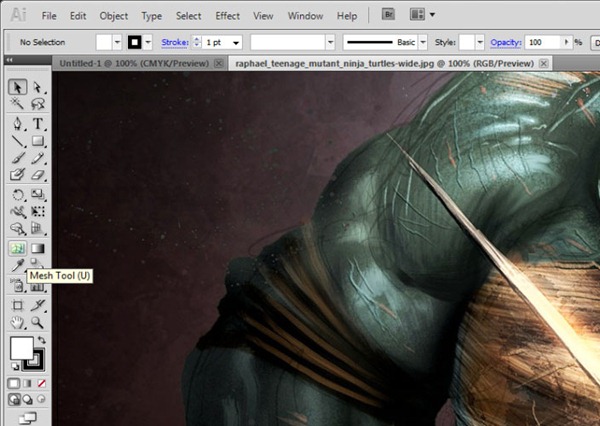Activate the Hand tool
The width and height of the screenshot is (600, 426).
pyautogui.click(x=18, y=322)
